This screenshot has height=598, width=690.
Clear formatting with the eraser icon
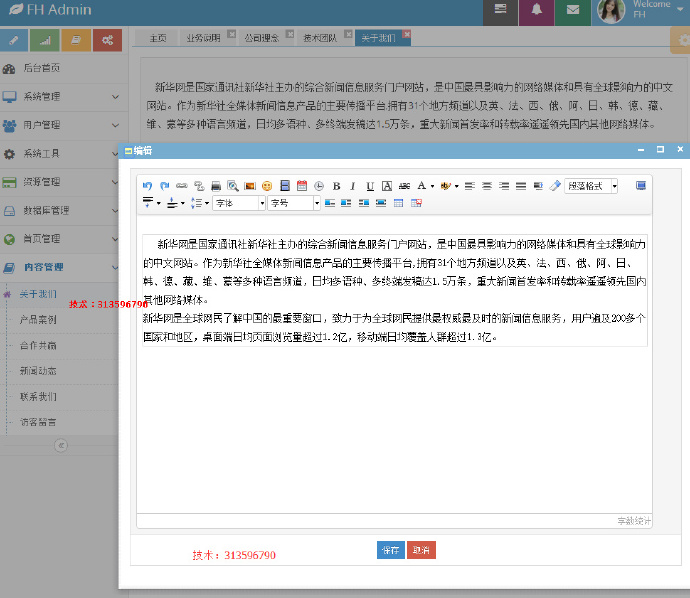555,186
